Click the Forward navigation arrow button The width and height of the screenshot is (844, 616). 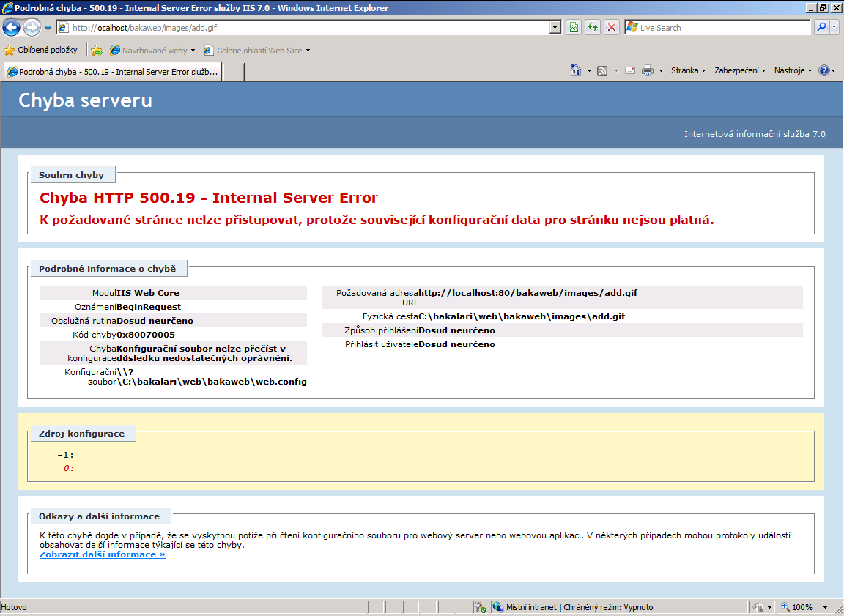pyautogui.click(x=32, y=27)
